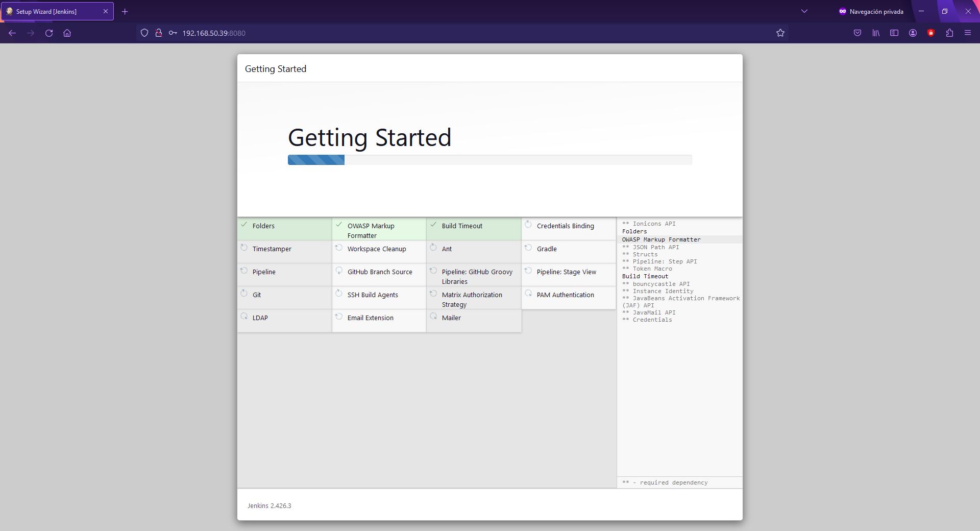Open the Firefox account icon
Image resolution: width=980 pixels, height=531 pixels.
click(913, 33)
